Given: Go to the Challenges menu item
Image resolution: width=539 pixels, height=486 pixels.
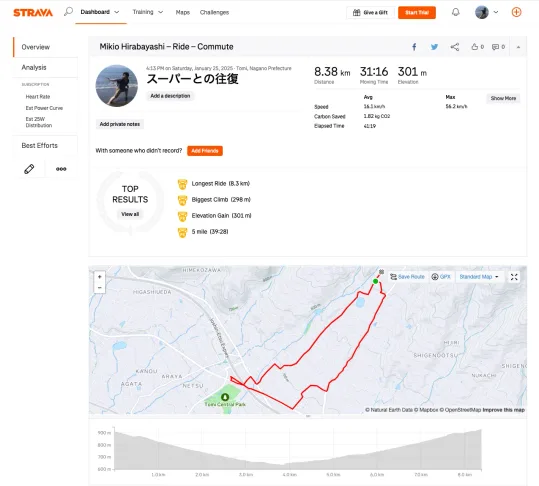Looking at the screenshot, I should (x=214, y=12).
